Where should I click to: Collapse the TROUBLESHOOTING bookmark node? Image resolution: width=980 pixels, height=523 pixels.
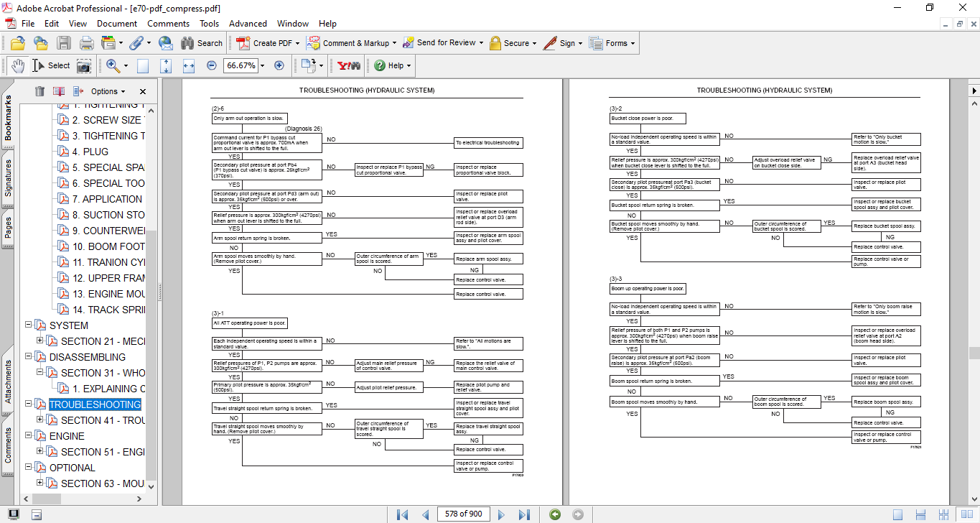[x=28, y=404]
